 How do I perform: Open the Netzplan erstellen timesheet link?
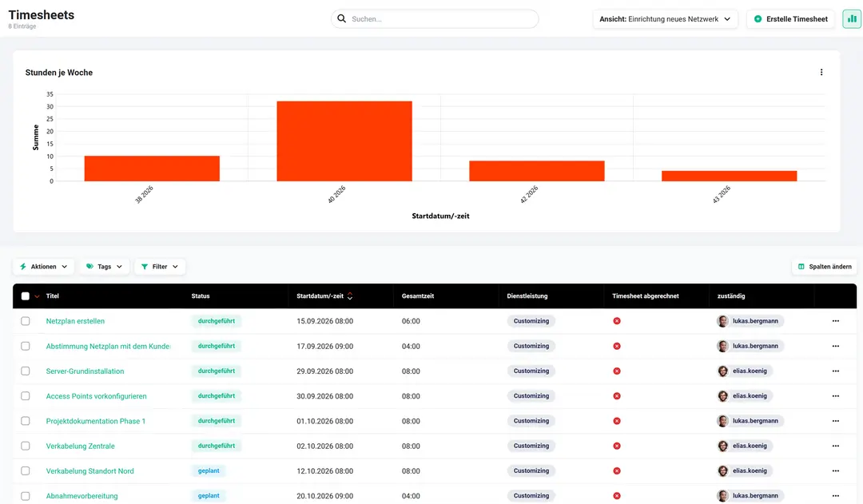click(x=75, y=321)
